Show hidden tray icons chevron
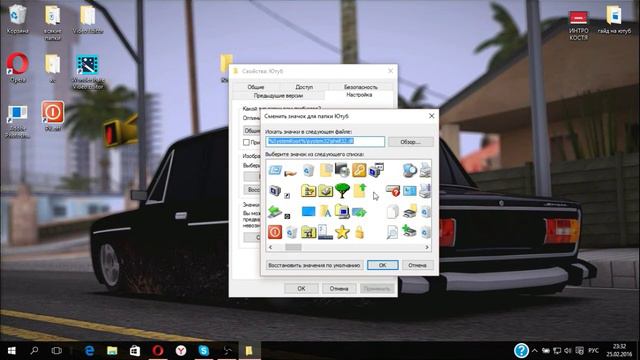The image size is (640, 360). point(534,351)
